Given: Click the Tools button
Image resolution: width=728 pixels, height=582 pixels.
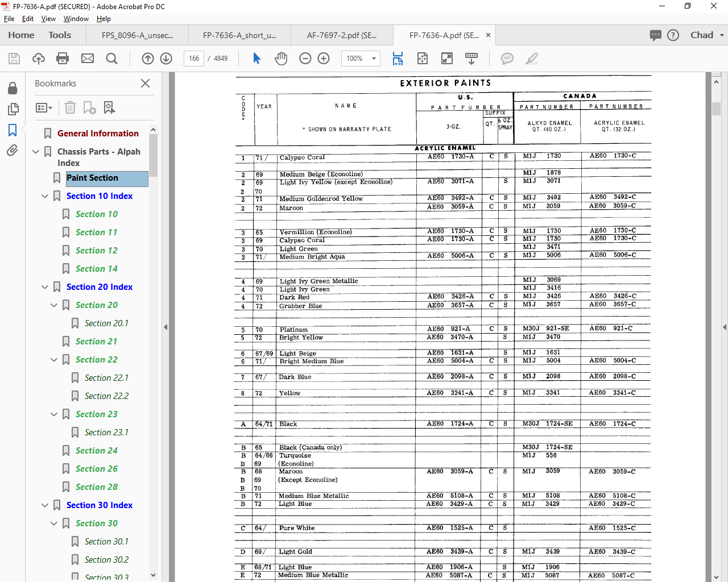Looking at the screenshot, I should (60, 35).
